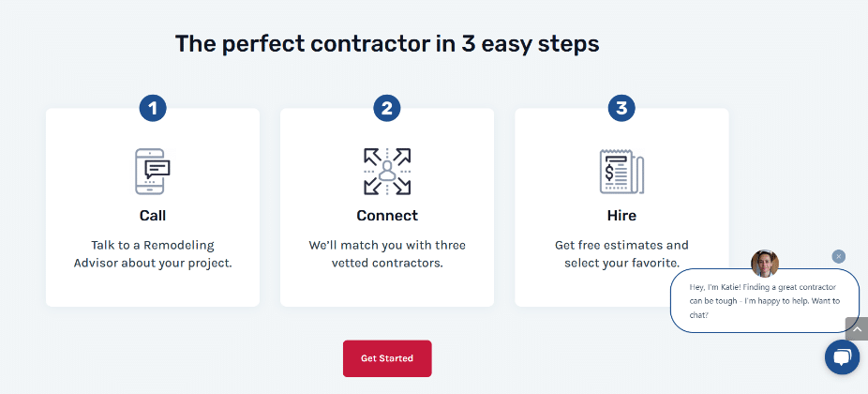
Task: Click the Hire heading
Action: point(621,216)
